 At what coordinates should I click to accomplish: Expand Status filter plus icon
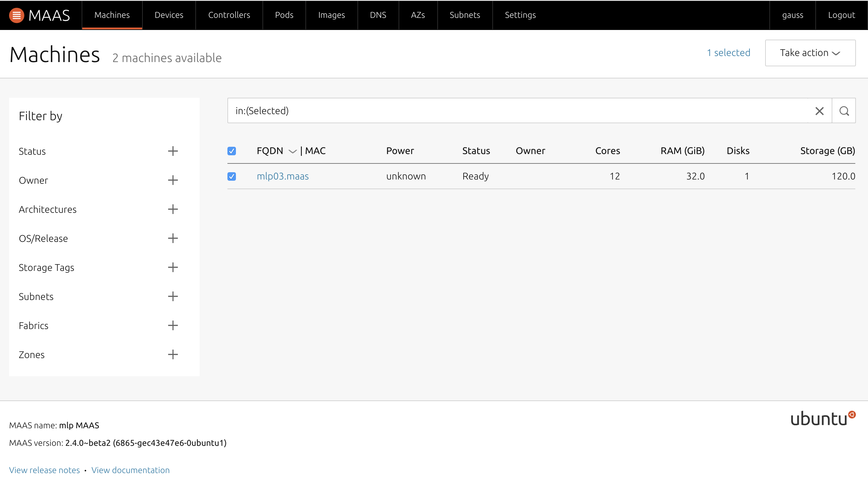[173, 151]
